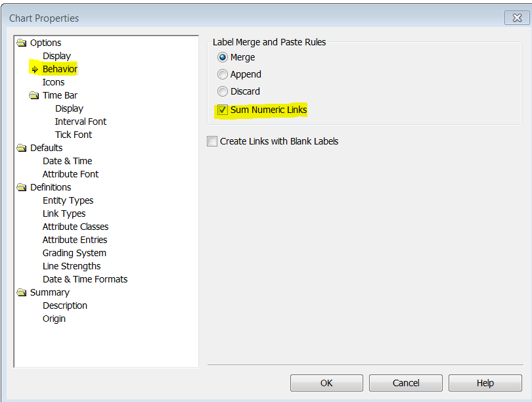
Task: Open Help for Chart Properties
Action: tap(485, 383)
